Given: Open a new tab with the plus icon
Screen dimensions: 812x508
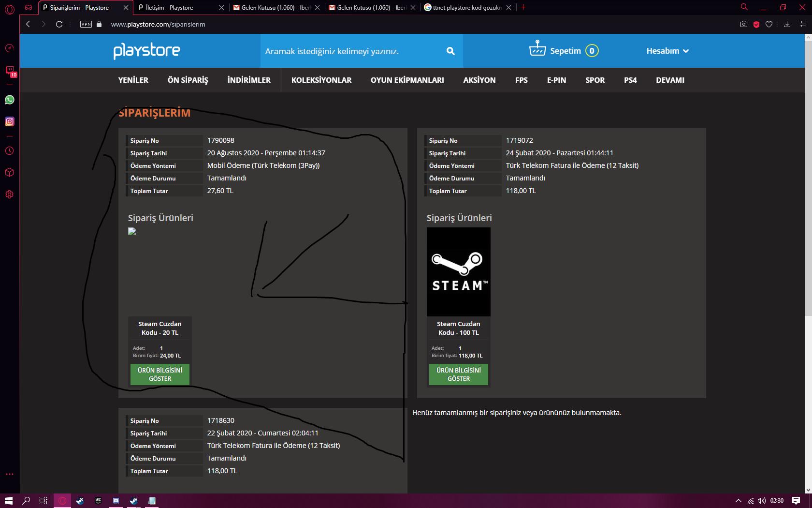Looking at the screenshot, I should (523, 7).
